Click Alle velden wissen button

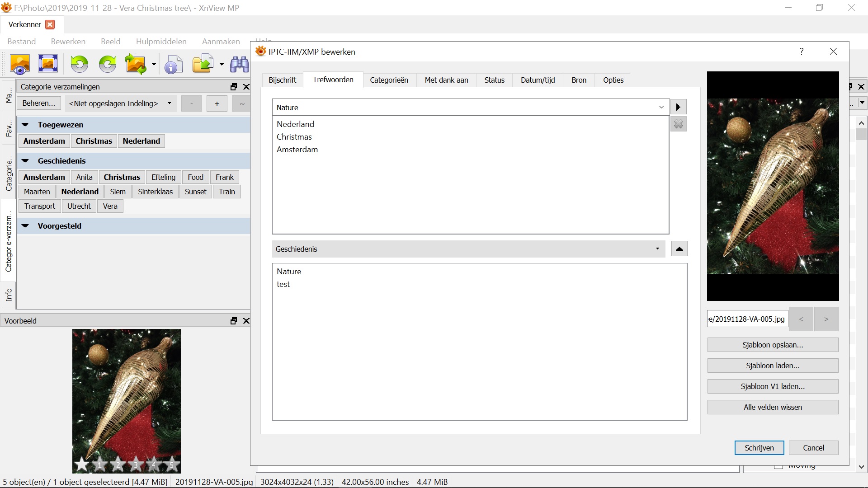click(x=773, y=407)
